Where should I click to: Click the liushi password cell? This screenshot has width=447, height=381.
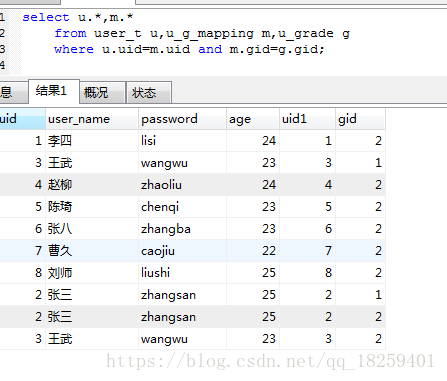pyautogui.click(x=182, y=273)
